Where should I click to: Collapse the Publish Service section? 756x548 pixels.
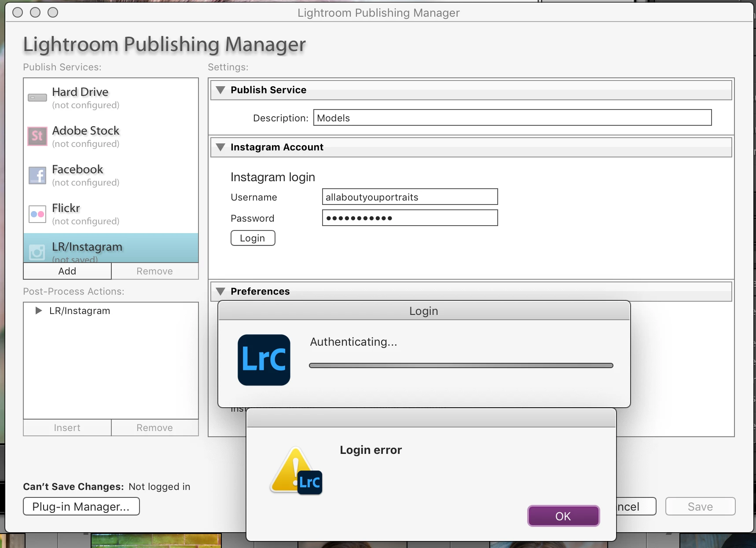221,90
